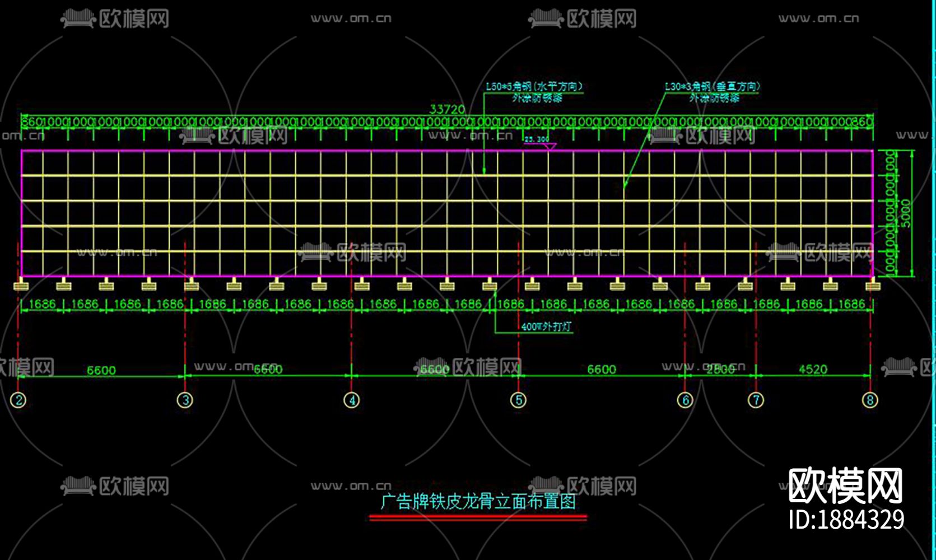Select grid axis bubble number 2
936x560 pixels.
[18, 400]
